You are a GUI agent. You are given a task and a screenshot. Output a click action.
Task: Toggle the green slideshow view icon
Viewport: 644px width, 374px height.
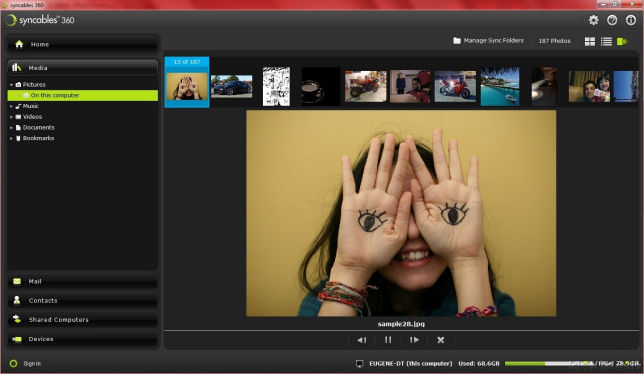coord(623,41)
